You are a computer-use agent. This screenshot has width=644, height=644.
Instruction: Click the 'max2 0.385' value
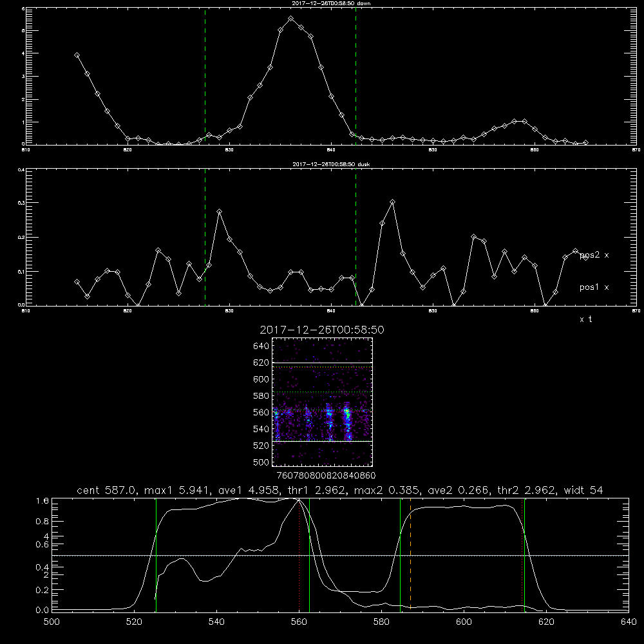point(387,490)
